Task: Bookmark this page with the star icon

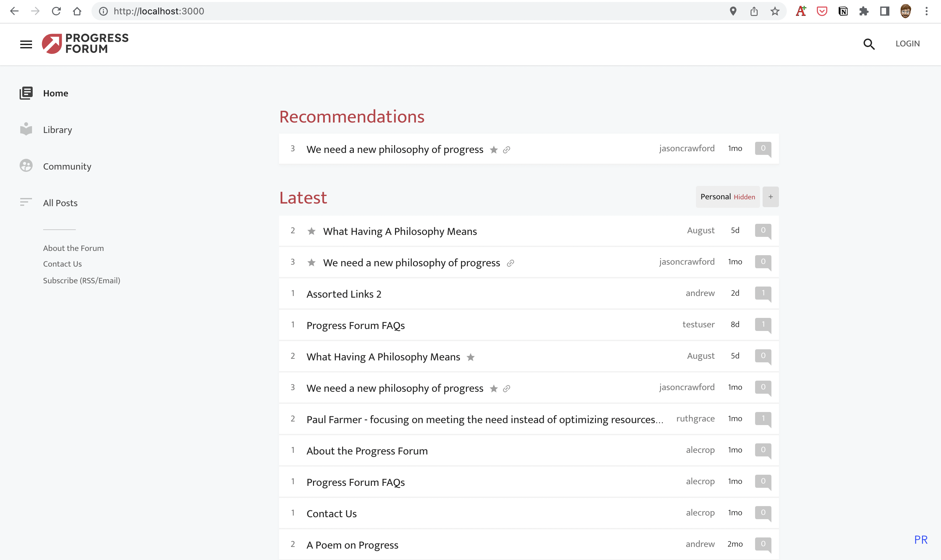Action: [775, 11]
